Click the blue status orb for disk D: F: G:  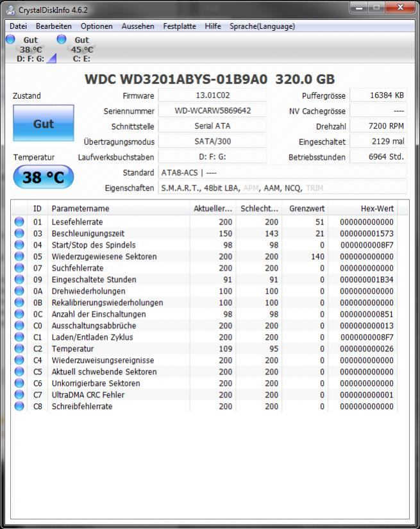tap(10, 39)
